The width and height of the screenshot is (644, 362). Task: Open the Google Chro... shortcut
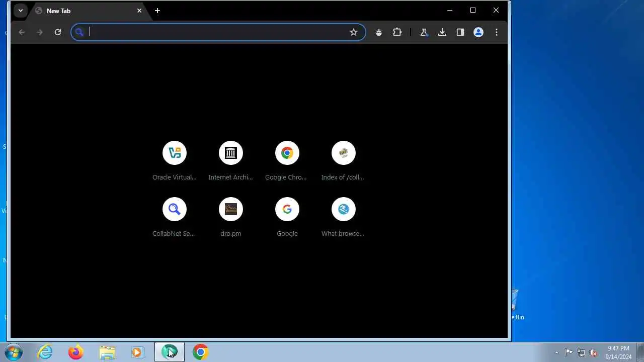(x=287, y=161)
